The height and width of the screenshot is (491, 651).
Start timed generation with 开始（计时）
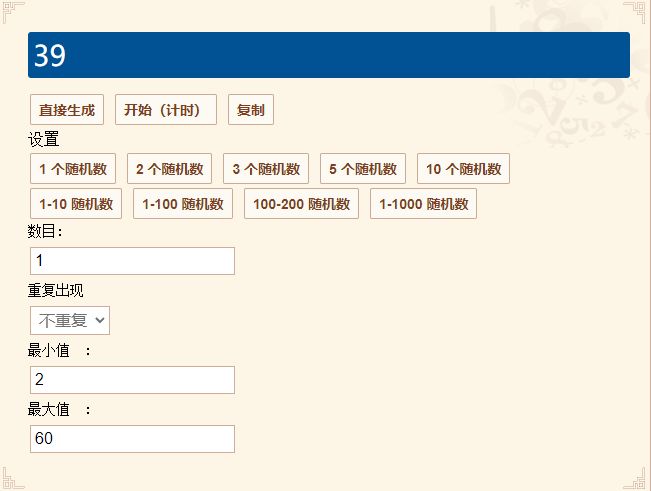pos(166,110)
